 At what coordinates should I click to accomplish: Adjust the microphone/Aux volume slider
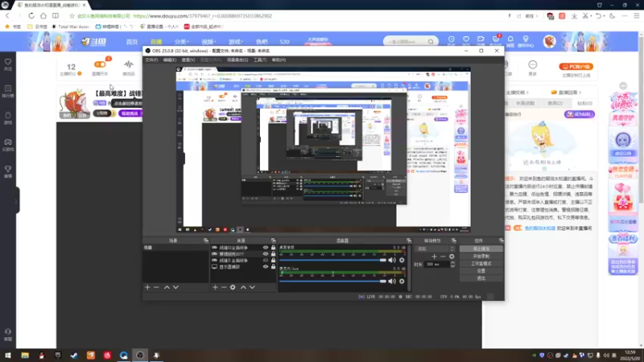[x=332, y=281]
